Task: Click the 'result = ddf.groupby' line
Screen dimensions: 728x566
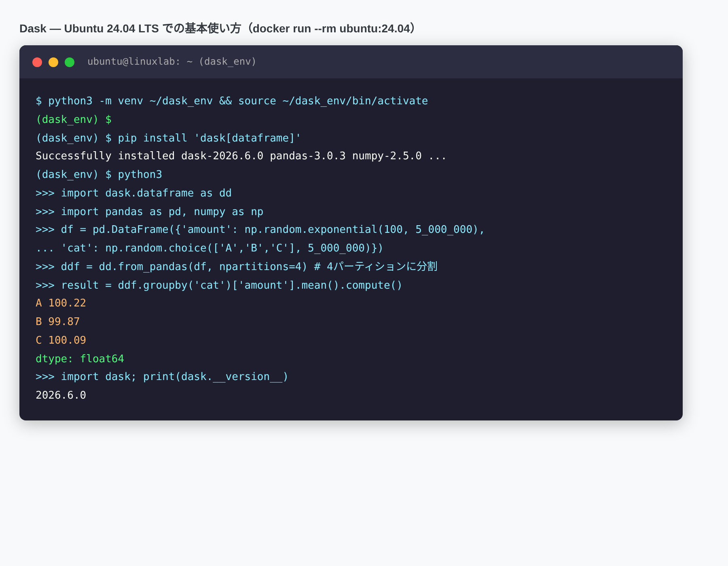Action: tap(219, 285)
